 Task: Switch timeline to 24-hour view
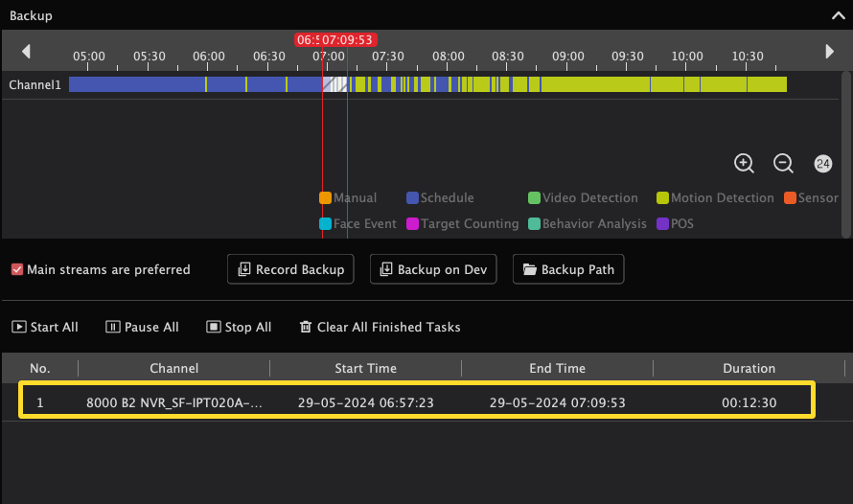(822, 164)
